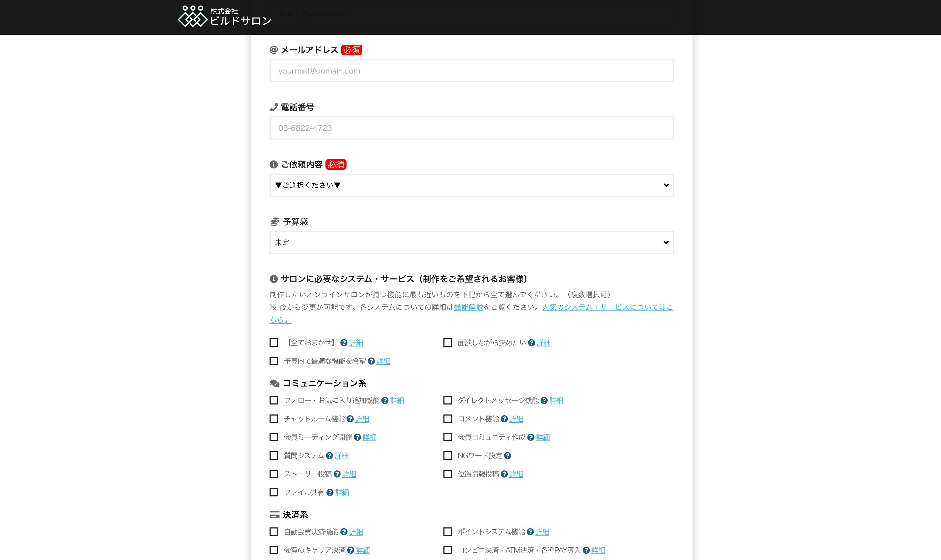Click the question mark icon after NGワード設定

point(508,455)
